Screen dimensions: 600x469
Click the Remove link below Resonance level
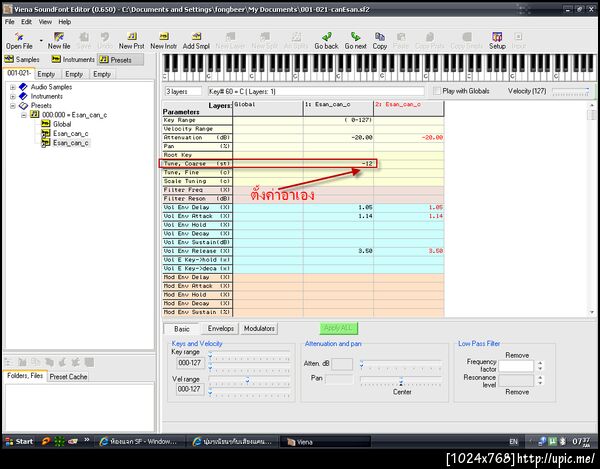(x=517, y=392)
